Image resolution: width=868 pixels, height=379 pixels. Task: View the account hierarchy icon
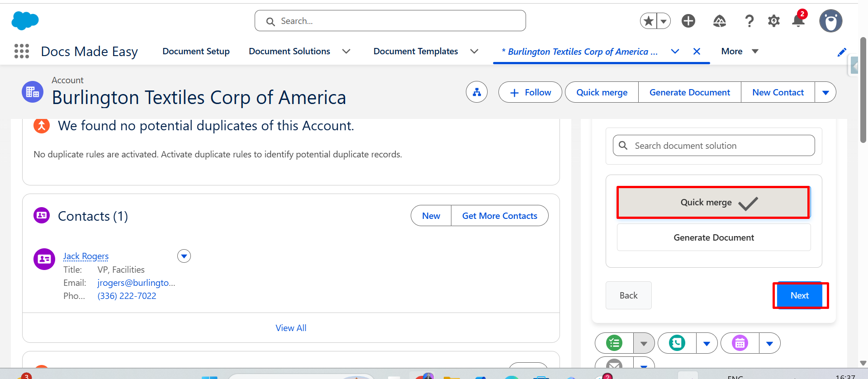(477, 92)
